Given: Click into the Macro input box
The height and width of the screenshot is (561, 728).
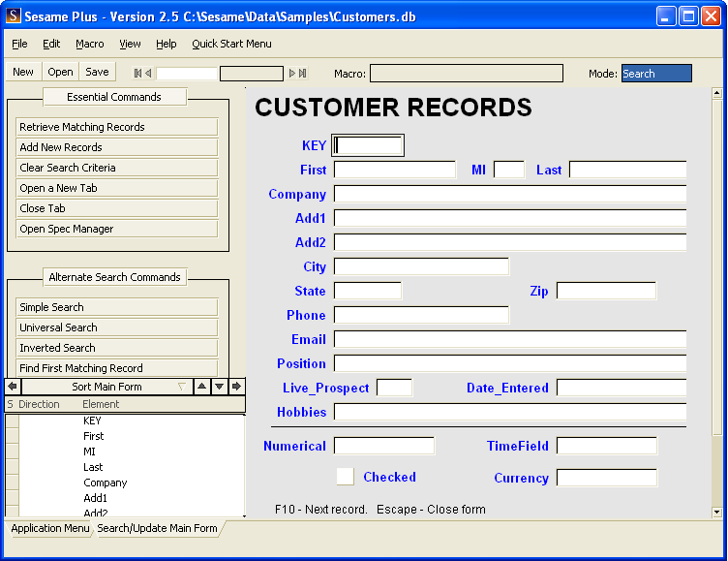Looking at the screenshot, I should click(467, 74).
